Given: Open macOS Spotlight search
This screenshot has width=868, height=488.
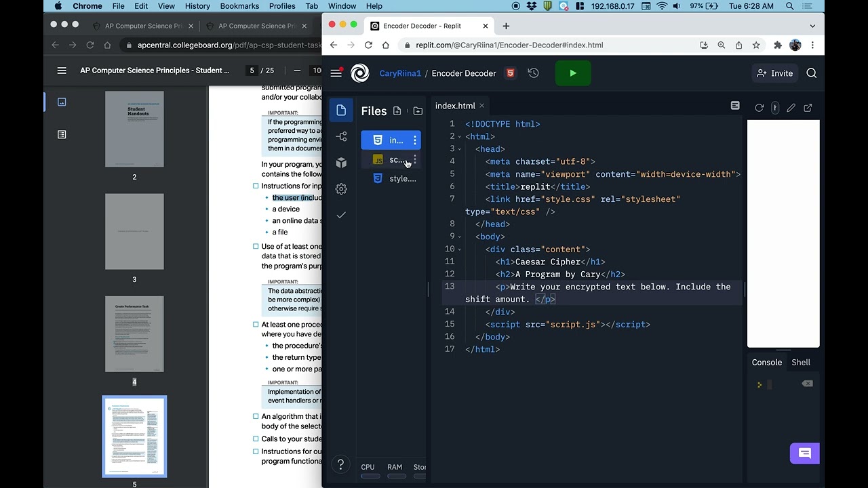Looking at the screenshot, I should coord(790,6).
